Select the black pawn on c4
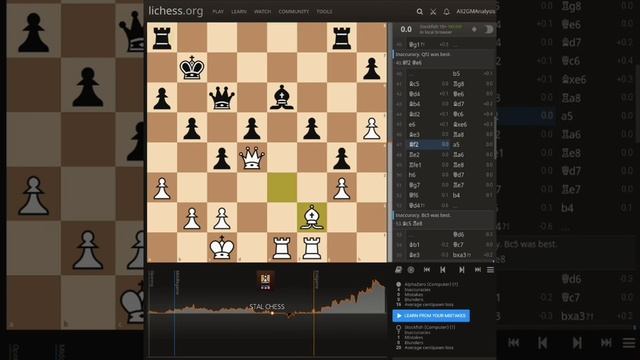This screenshot has height=360, width=640. 222,158
